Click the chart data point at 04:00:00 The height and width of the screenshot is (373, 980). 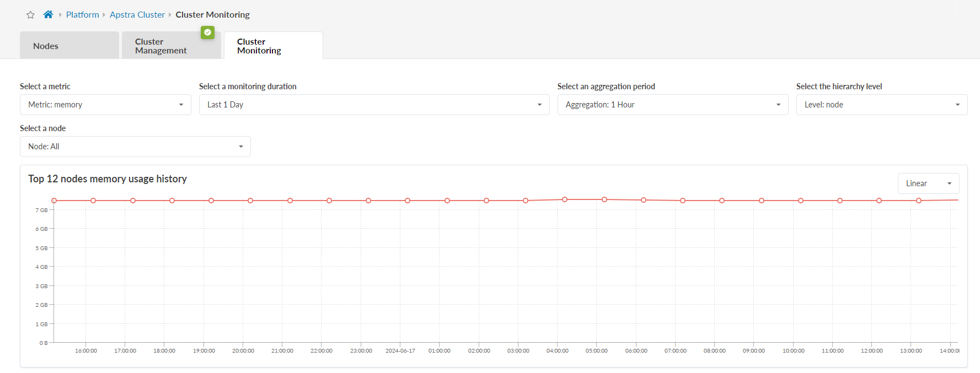point(565,199)
